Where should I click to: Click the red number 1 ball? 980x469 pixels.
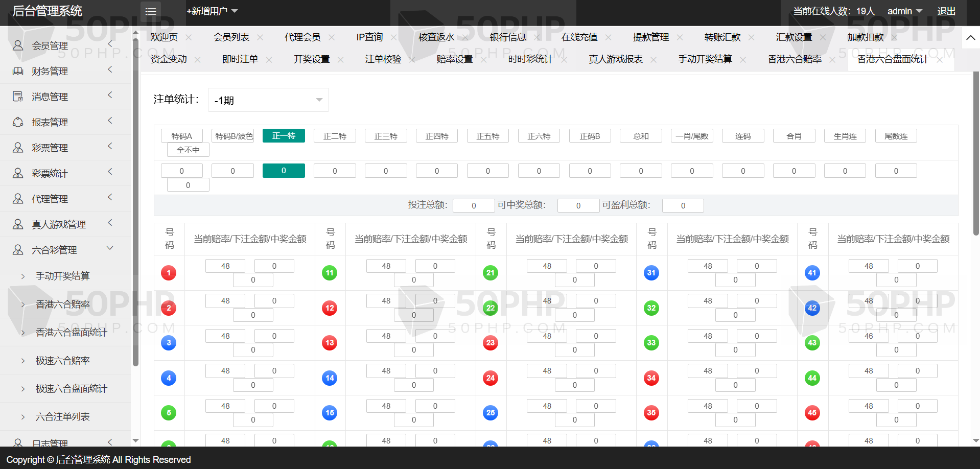click(x=169, y=273)
